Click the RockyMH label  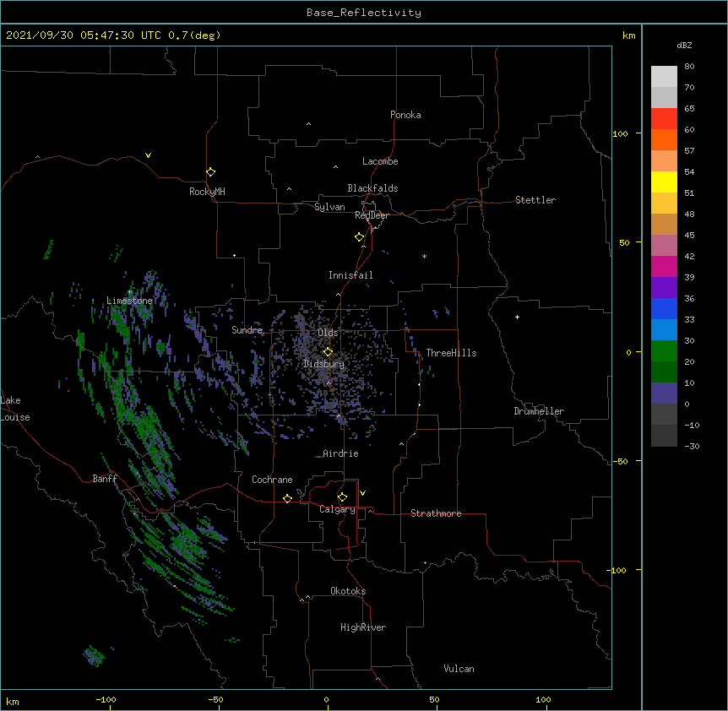tap(207, 192)
